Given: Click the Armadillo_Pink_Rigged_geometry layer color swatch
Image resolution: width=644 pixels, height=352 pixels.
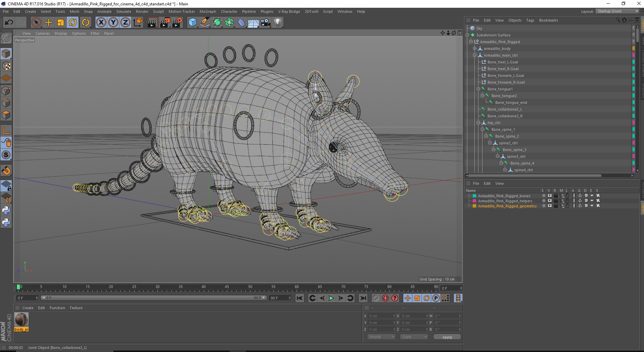Looking at the screenshot, I should 474,206.
